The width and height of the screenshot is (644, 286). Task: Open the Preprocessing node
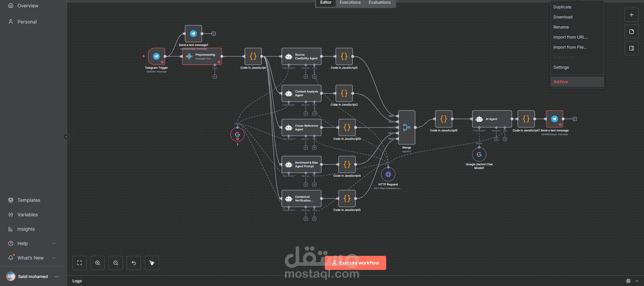(202, 56)
